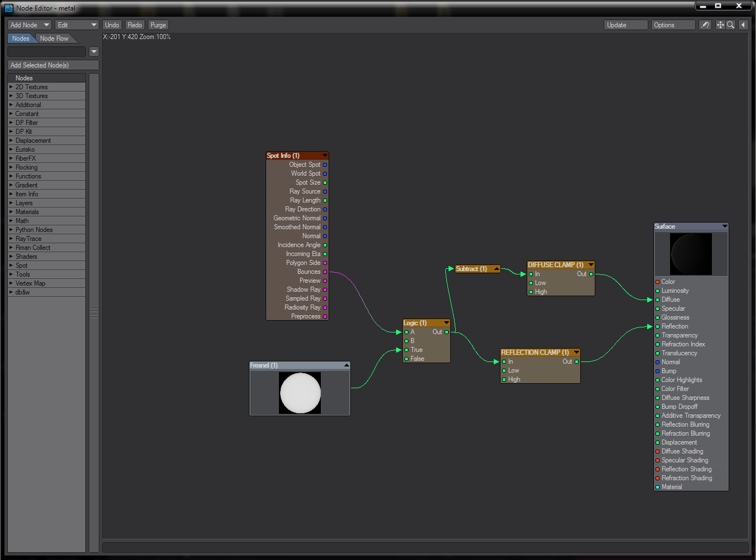756x560 pixels.
Task: Expand the Subtract node with its arrow
Action: click(x=496, y=269)
